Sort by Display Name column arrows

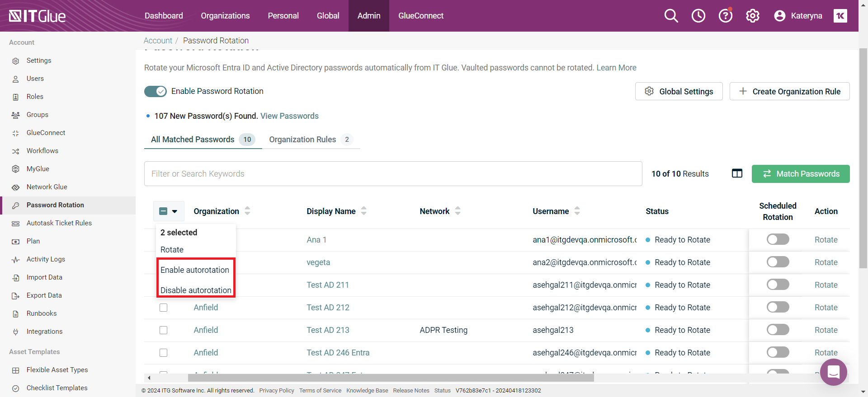pos(364,211)
